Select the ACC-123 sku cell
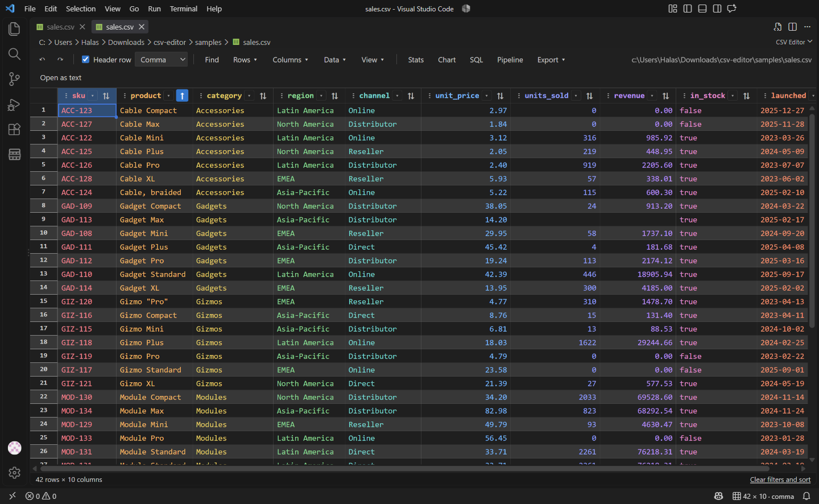This screenshot has width=819, height=504. 87,110
